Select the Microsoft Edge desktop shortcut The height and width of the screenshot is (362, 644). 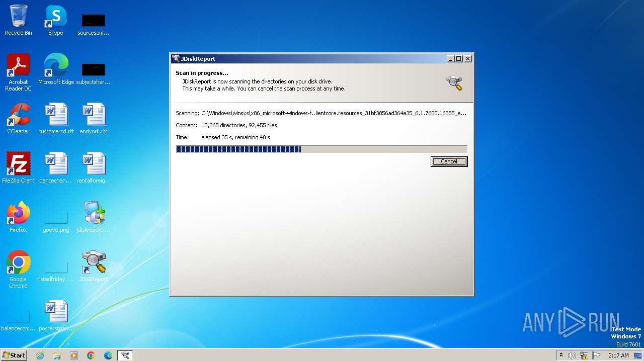(56, 69)
